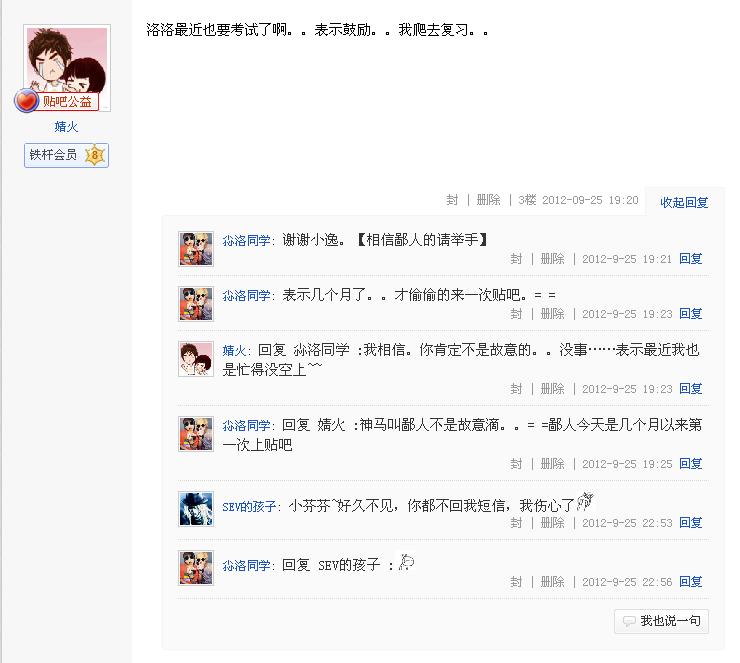Click the emoticon in the last reply
740x663 pixels.
[x=406, y=562]
